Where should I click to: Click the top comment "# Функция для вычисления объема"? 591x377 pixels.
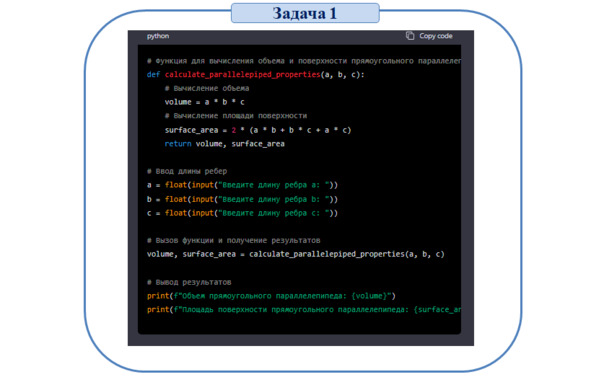click(x=304, y=61)
